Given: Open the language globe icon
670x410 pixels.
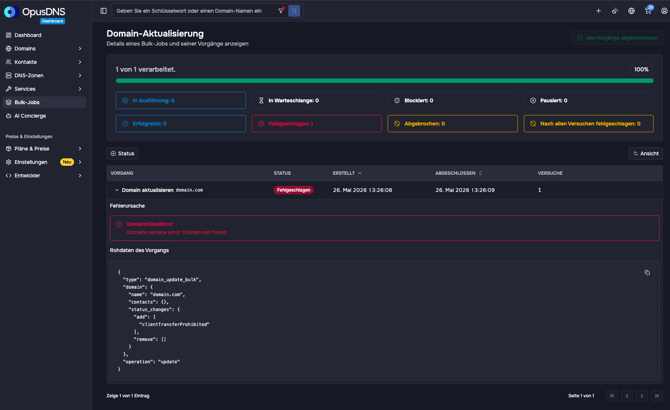Looking at the screenshot, I should click(x=631, y=11).
